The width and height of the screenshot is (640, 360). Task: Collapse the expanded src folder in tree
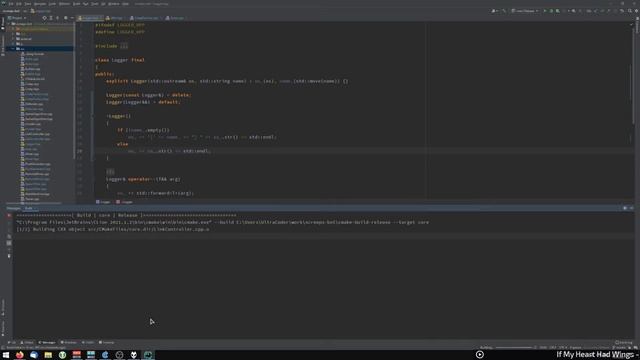coord(13,49)
